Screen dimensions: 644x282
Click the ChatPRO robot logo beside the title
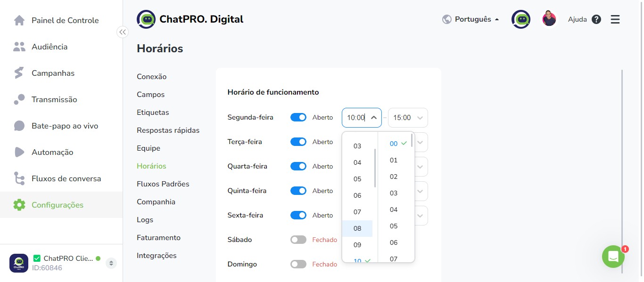tap(146, 19)
